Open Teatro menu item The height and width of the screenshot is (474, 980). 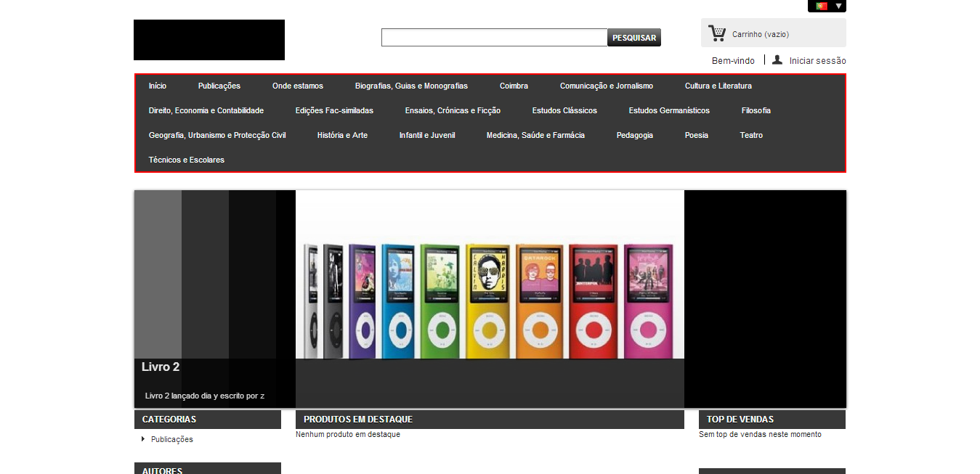(x=751, y=135)
